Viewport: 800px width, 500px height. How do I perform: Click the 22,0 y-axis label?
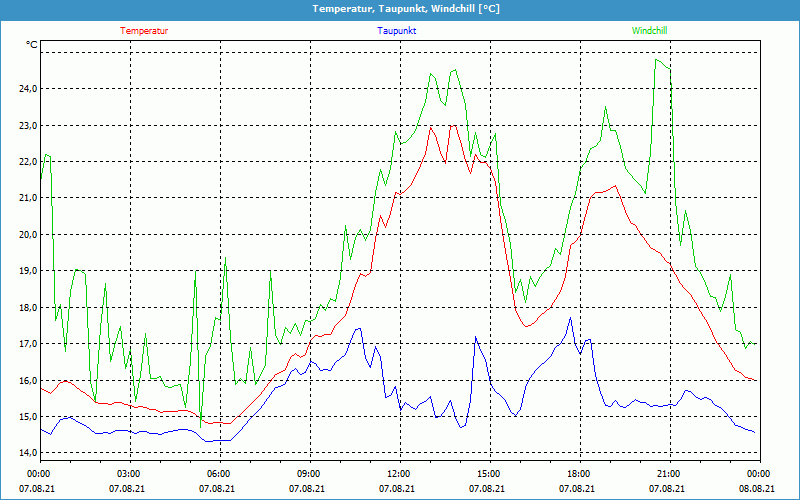click(x=29, y=162)
